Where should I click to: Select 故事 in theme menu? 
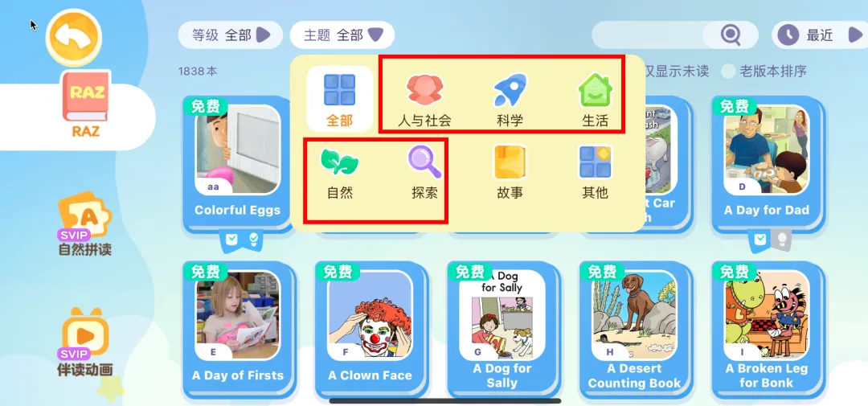coord(510,173)
